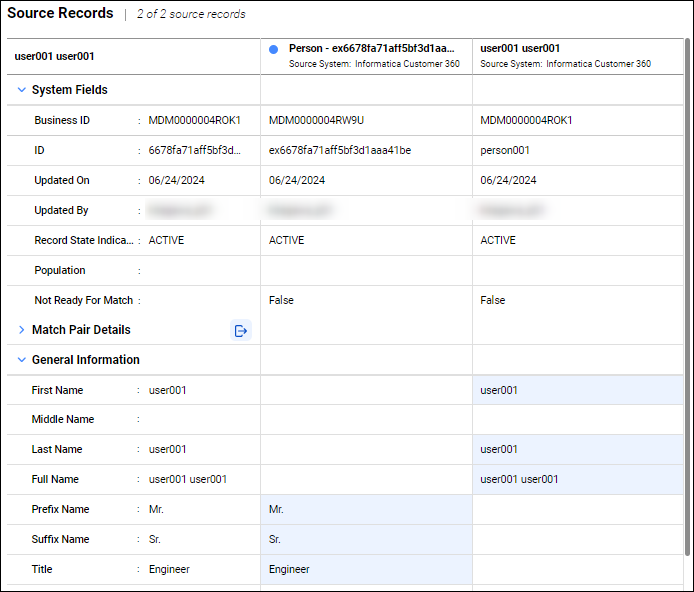The width and height of the screenshot is (694, 592).
Task: Select Business ID value MDM0000004RW9U
Action: coord(316,120)
